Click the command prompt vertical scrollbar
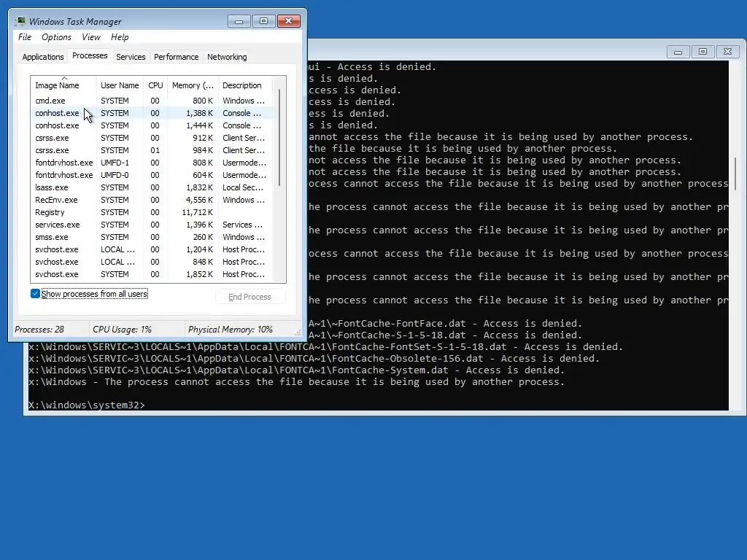 [x=735, y=174]
